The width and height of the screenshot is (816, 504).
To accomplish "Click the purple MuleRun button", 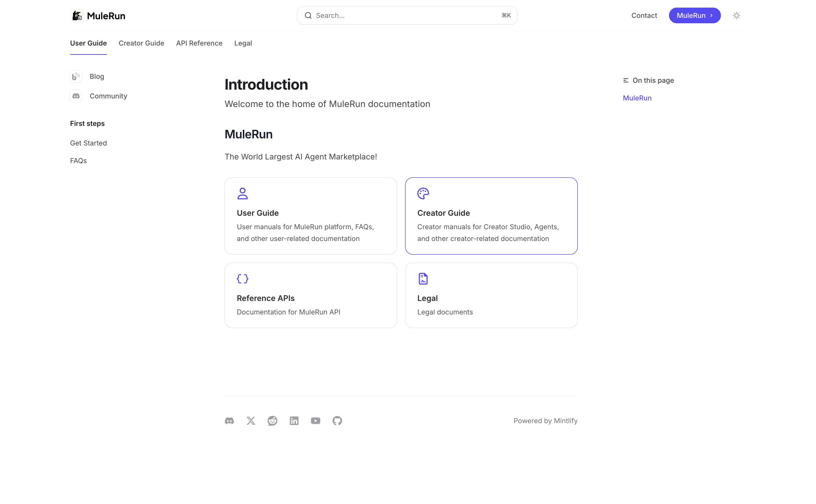I will coord(695,15).
